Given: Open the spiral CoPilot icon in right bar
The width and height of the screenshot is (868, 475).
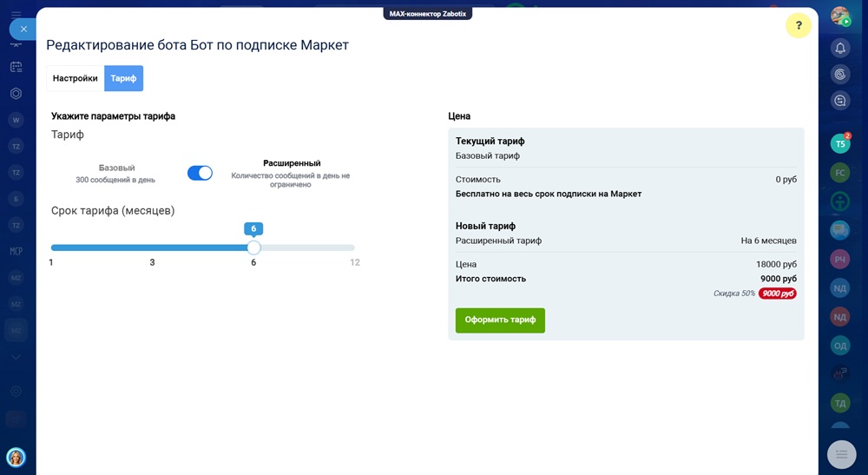Looking at the screenshot, I should tap(839, 74).
